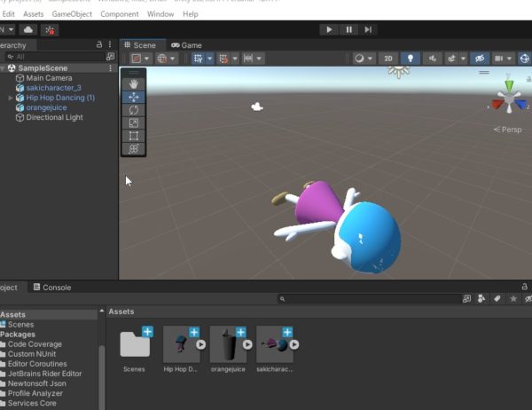Click the Hierarchy search field
This screenshot has width=532, height=410.
coord(53,56)
